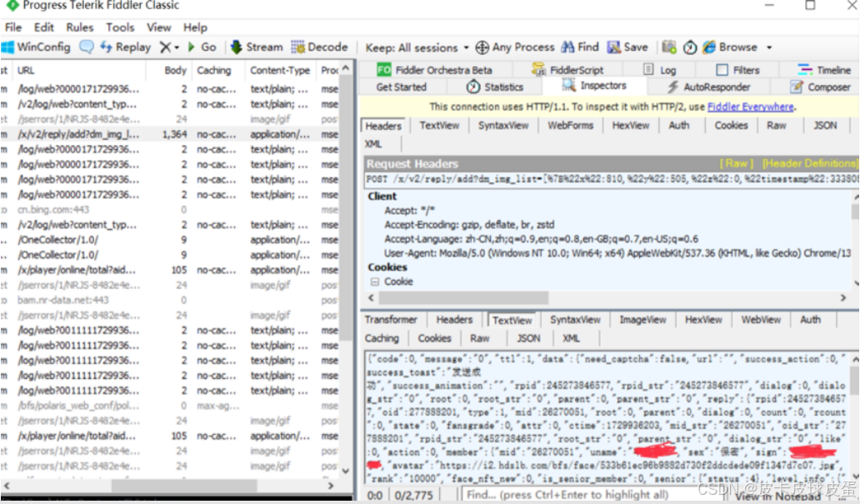Viewport: 860px width, 504px height.
Task: Click the [Raw] headers link
Action: point(736,163)
